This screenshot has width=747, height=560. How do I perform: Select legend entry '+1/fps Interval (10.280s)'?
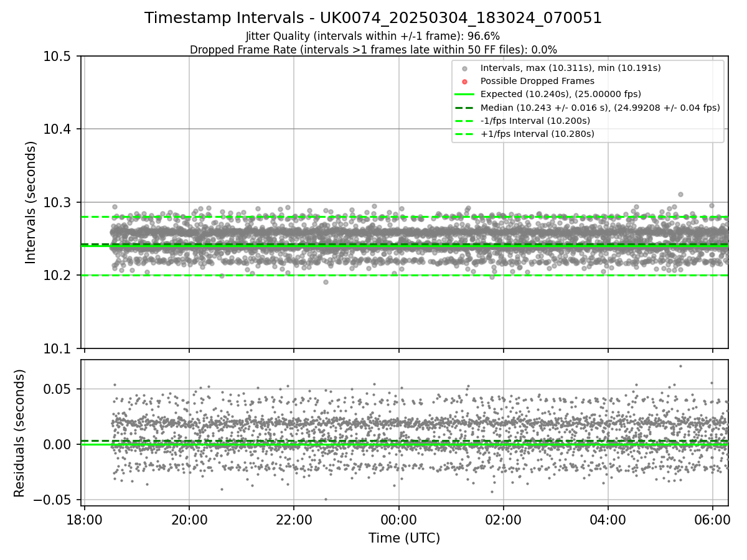click(537, 133)
